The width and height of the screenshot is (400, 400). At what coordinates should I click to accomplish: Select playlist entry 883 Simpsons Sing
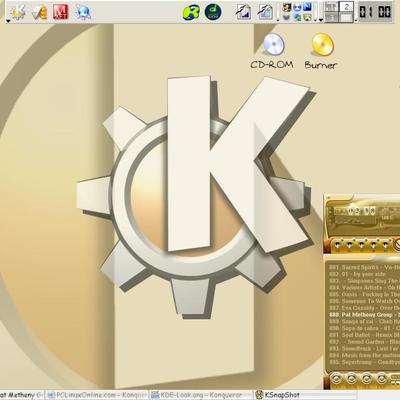[x=364, y=281]
